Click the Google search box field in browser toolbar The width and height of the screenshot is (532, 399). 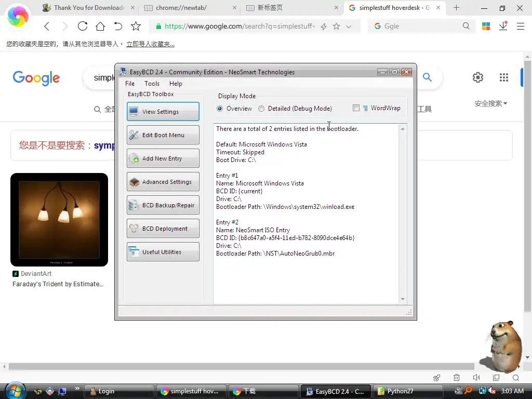[422, 26]
